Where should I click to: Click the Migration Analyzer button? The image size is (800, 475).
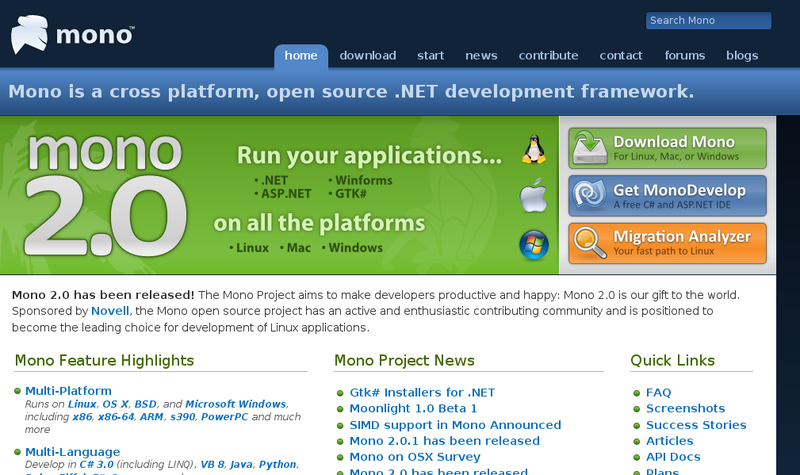[x=667, y=243]
